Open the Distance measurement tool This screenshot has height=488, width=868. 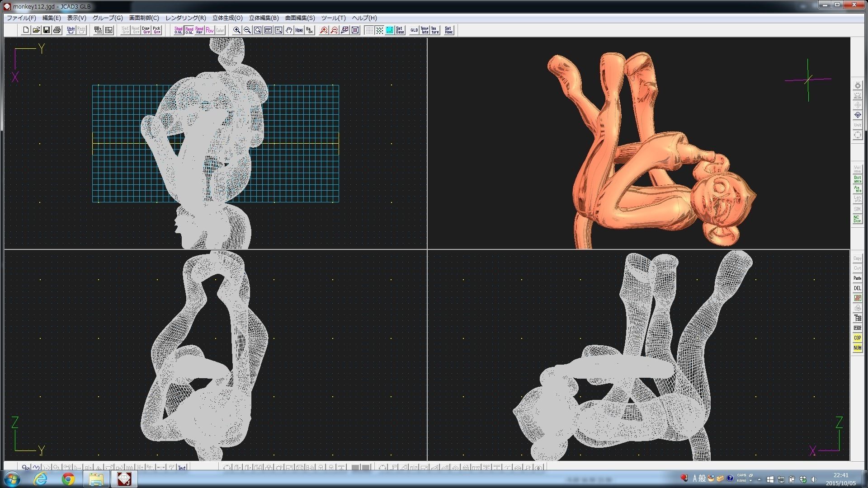pos(857,179)
